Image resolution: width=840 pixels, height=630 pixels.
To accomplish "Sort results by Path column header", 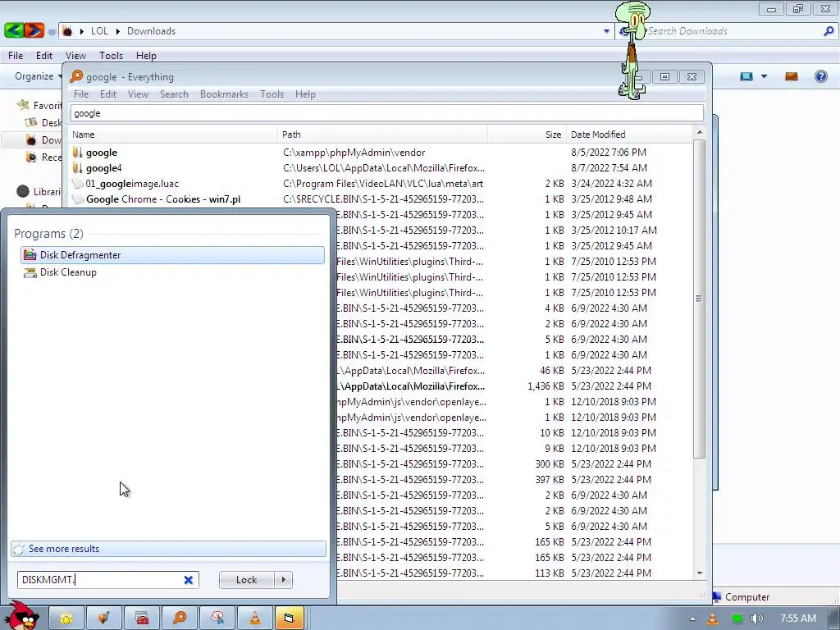I will tap(382, 135).
